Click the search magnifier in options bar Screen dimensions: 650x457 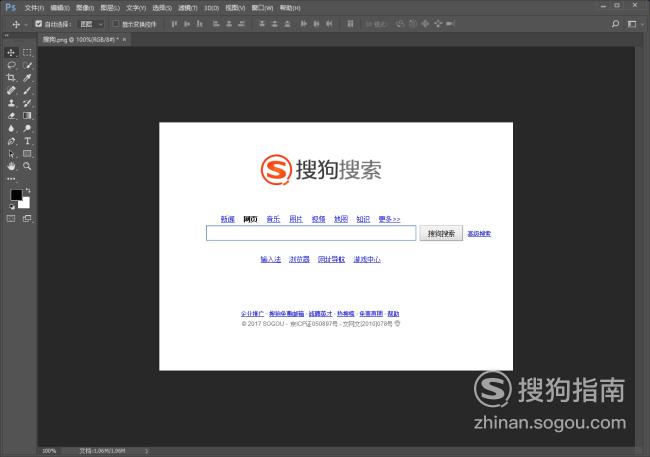tap(616, 24)
